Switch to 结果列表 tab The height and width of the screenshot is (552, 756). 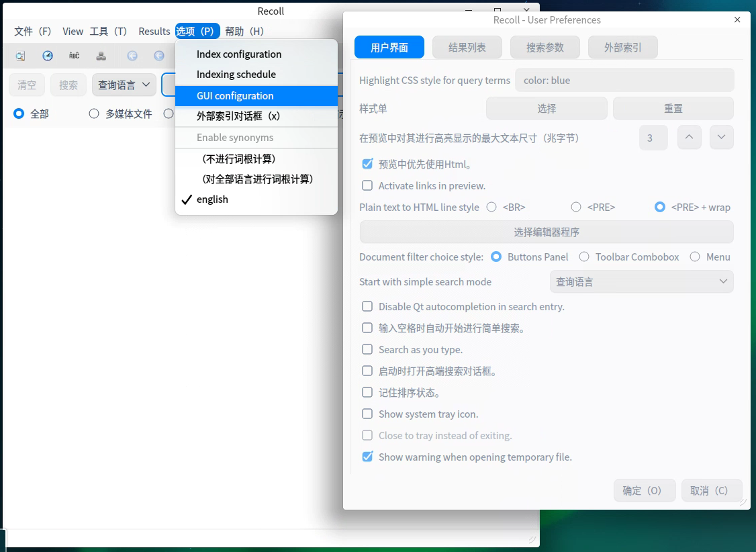[467, 47]
